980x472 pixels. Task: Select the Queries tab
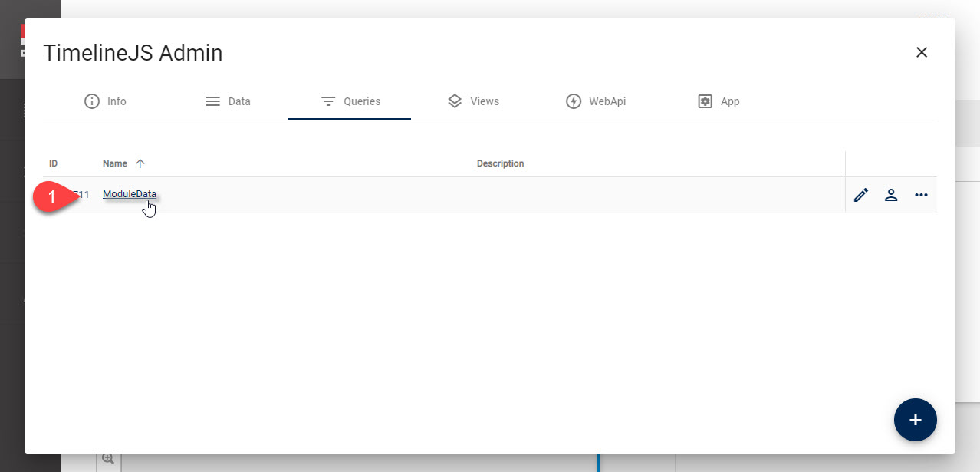(x=350, y=101)
